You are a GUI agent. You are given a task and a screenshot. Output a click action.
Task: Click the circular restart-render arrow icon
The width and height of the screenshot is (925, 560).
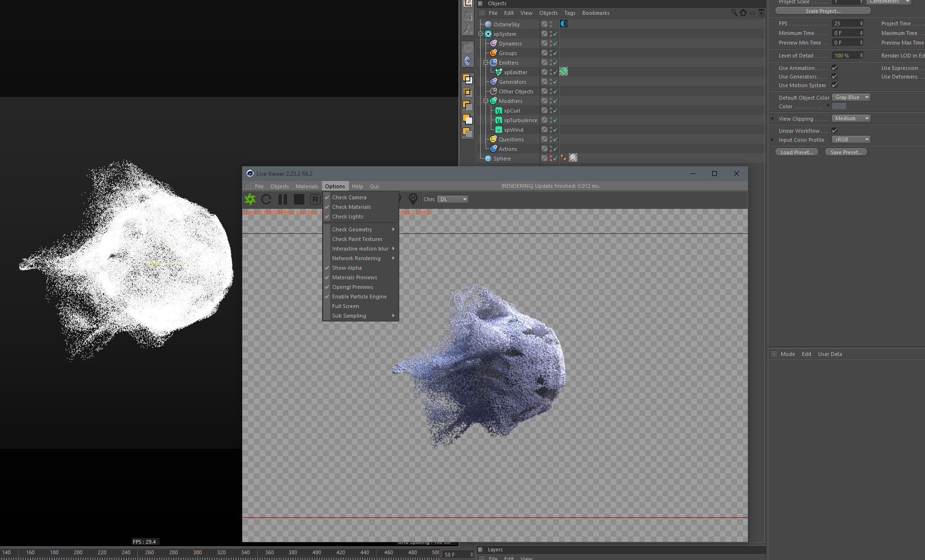pyautogui.click(x=266, y=199)
